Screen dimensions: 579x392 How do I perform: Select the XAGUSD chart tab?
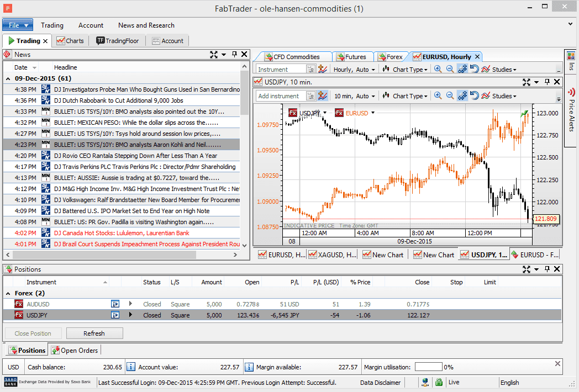click(x=333, y=255)
